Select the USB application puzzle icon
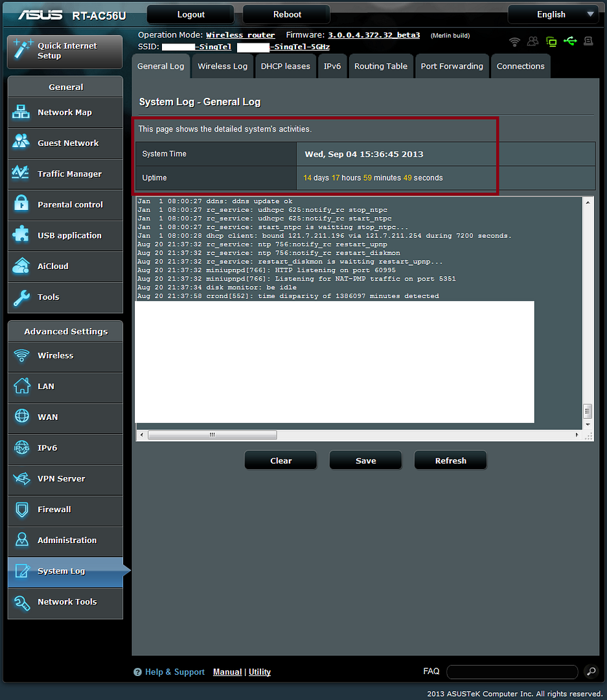The height and width of the screenshot is (700, 607). 21,235
